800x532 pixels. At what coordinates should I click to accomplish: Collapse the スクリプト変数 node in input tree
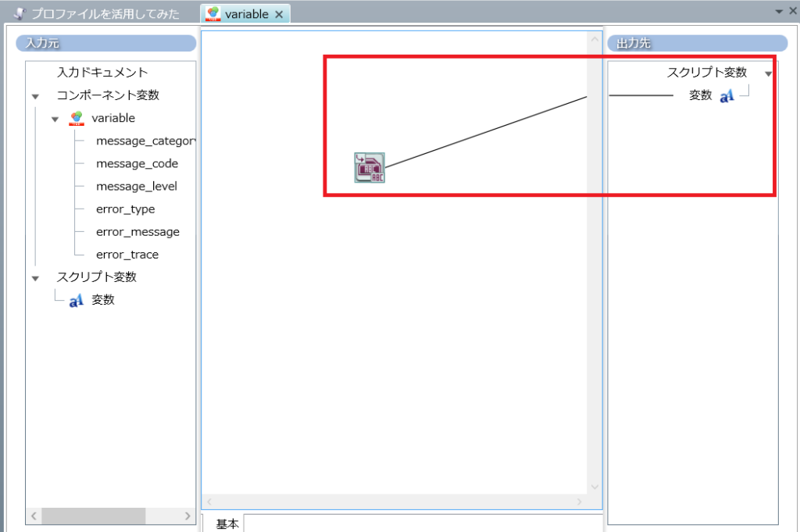click(35, 277)
